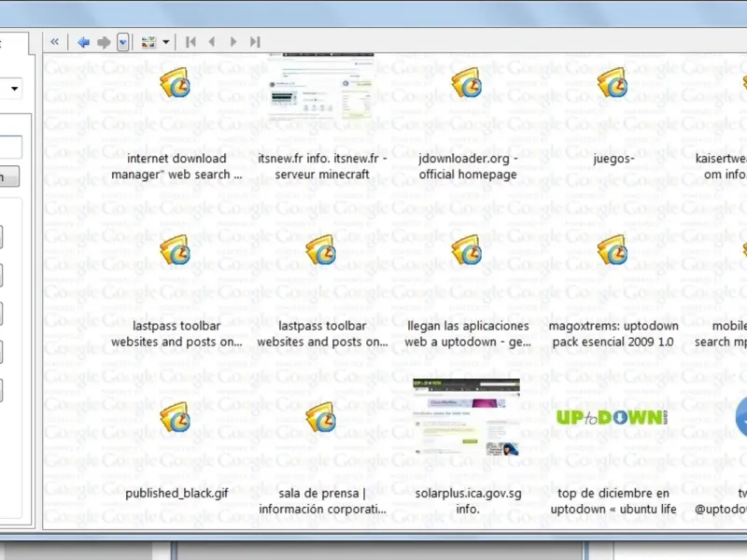This screenshot has width=747, height=560.
Task: Open the itsnew.fr serveur minecraft thumbnail
Action: 321,86
